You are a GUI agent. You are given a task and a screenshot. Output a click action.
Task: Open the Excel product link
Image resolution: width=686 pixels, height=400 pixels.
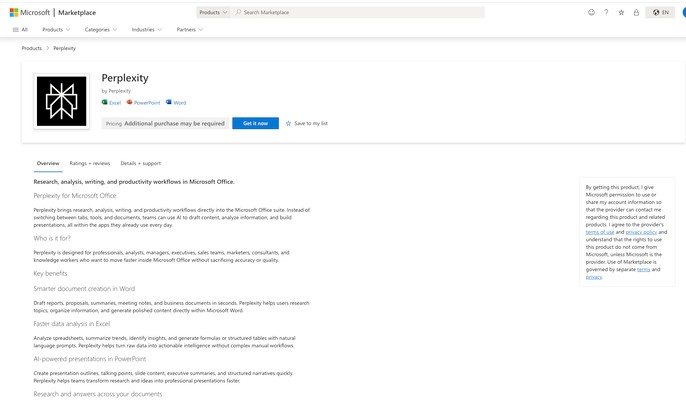tap(115, 103)
